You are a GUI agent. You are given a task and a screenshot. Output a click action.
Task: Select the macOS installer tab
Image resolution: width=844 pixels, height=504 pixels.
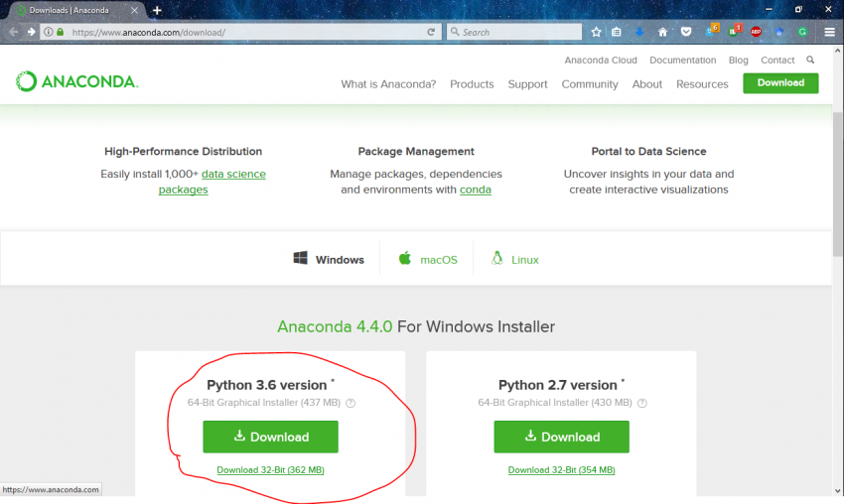pos(427,260)
